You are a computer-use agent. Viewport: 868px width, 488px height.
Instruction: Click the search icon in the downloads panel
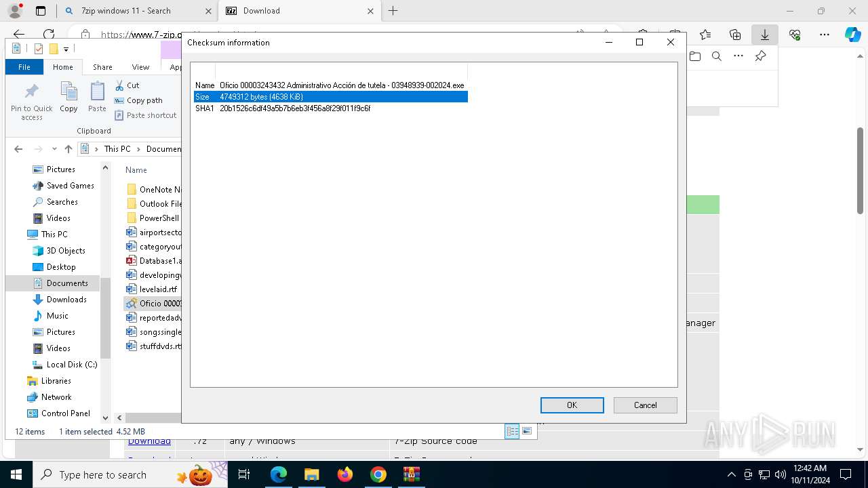(717, 56)
